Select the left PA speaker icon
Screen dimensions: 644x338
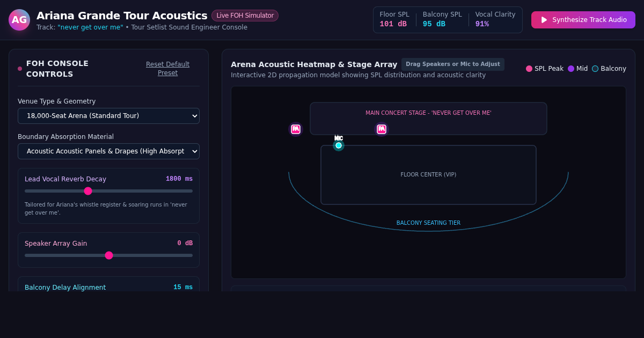296,129
